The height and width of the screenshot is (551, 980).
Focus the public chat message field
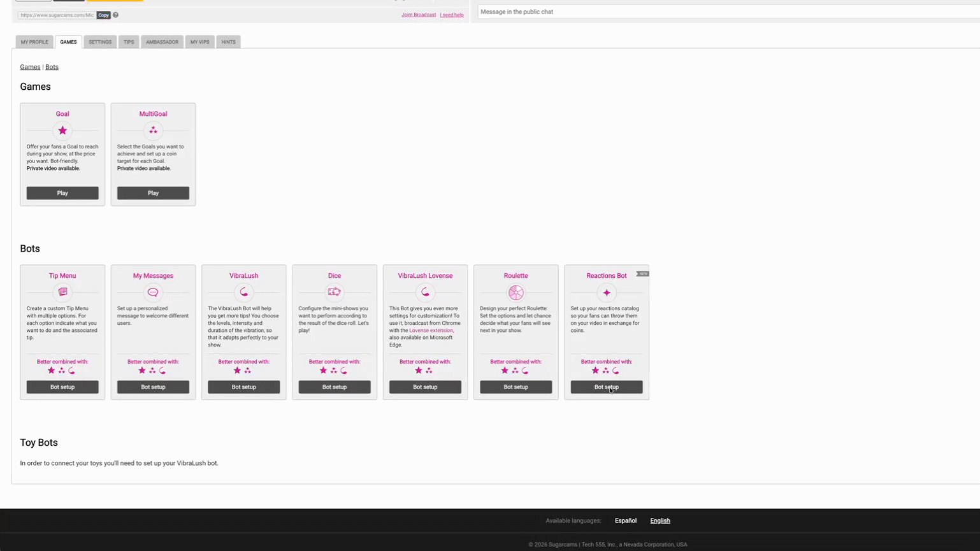tap(729, 11)
